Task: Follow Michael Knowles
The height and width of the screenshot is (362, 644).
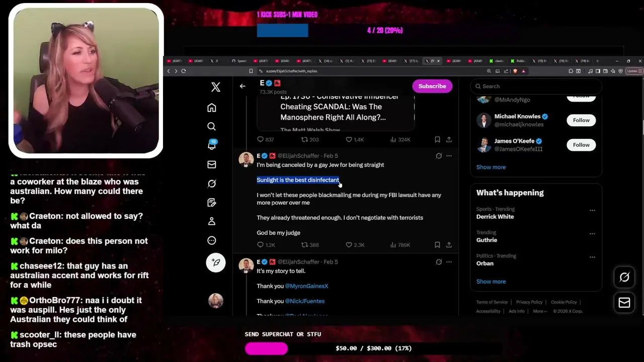Action: click(x=581, y=120)
